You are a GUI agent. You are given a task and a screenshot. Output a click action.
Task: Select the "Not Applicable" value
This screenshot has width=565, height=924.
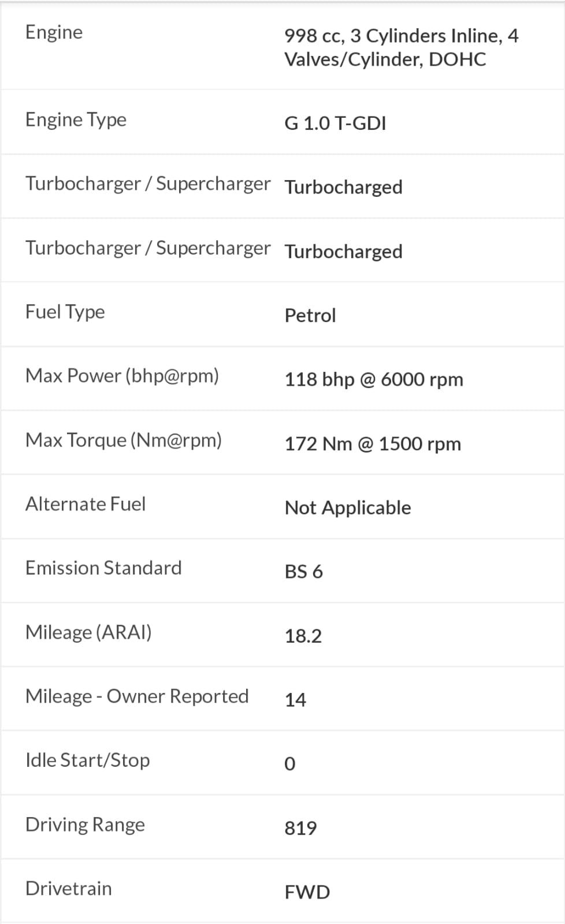pos(348,508)
